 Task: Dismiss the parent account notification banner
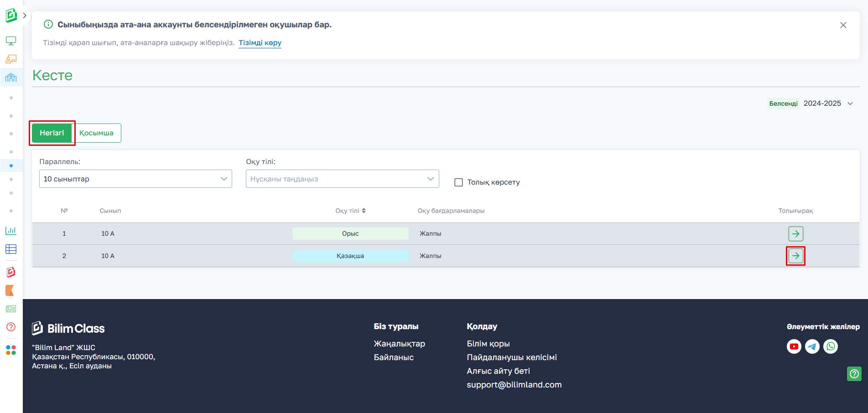843,25
